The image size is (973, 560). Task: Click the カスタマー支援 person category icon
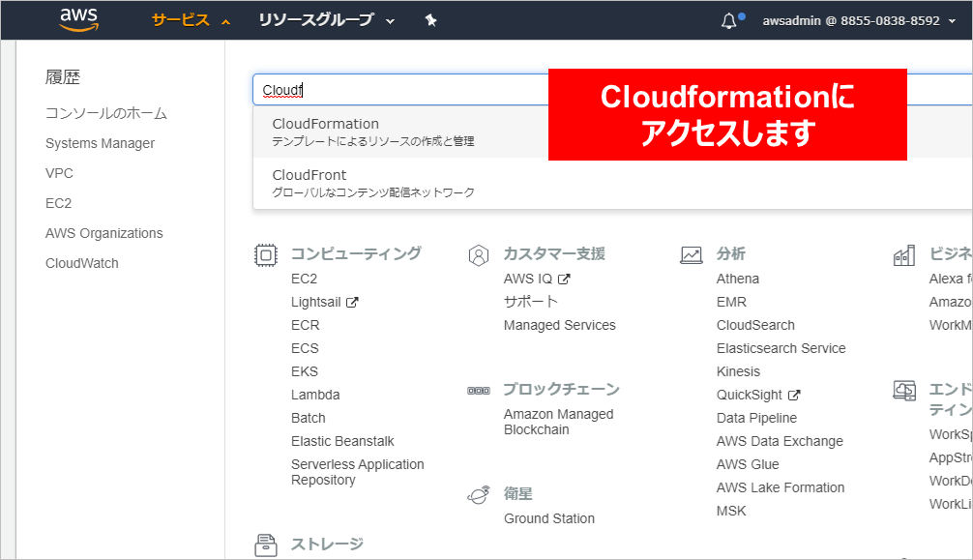(478, 254)
